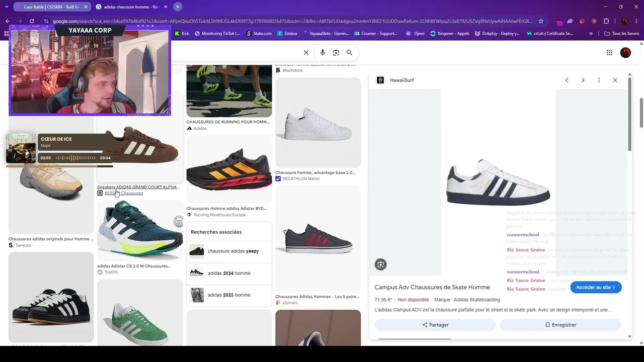The height and width of the screenshot is (362, 644).
Task: Click the address bar URL field
Action: click(292, 21)
